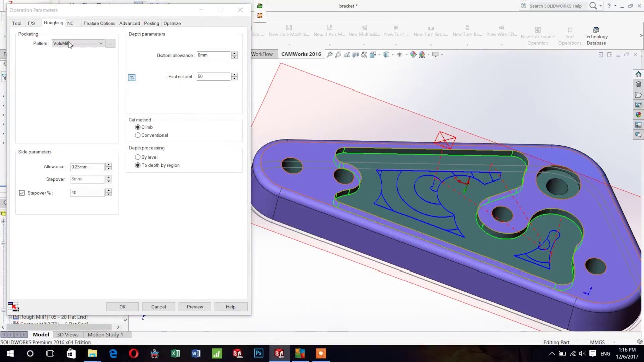Edit the Stepover % value field

click(87, 193)
